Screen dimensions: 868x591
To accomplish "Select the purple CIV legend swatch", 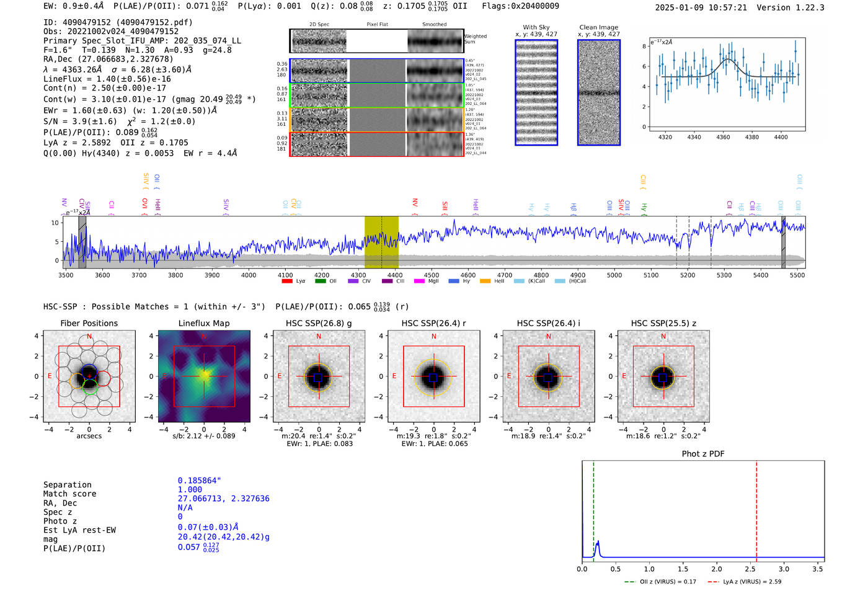I will (x=353, y=281).
